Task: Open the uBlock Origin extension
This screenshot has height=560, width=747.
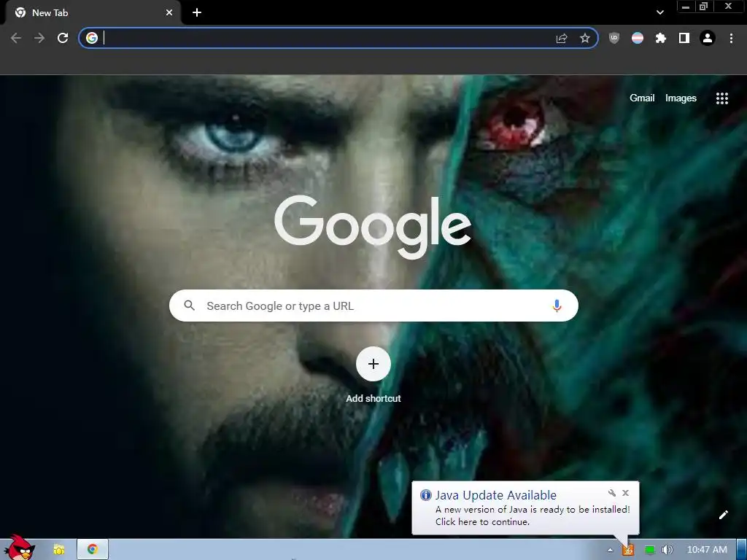Action: [614, 38]
